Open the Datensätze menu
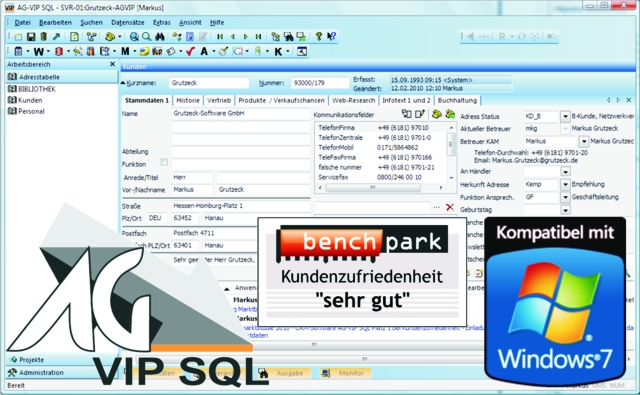 click(x=128, y=22)
